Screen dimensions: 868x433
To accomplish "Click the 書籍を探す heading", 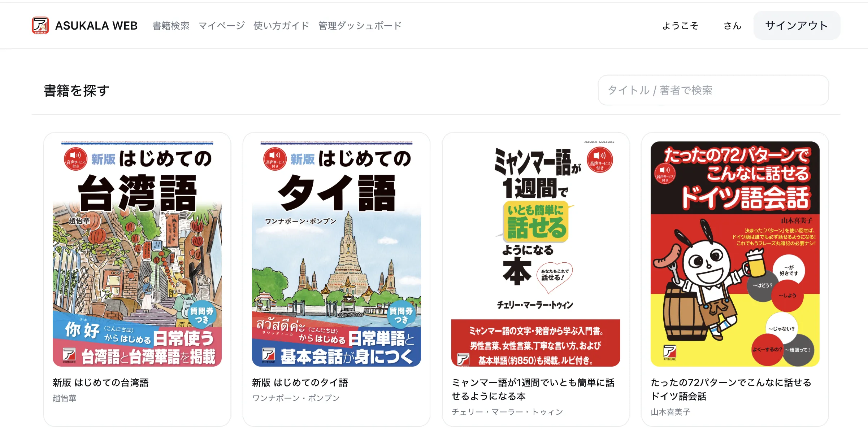I will 77,90.
